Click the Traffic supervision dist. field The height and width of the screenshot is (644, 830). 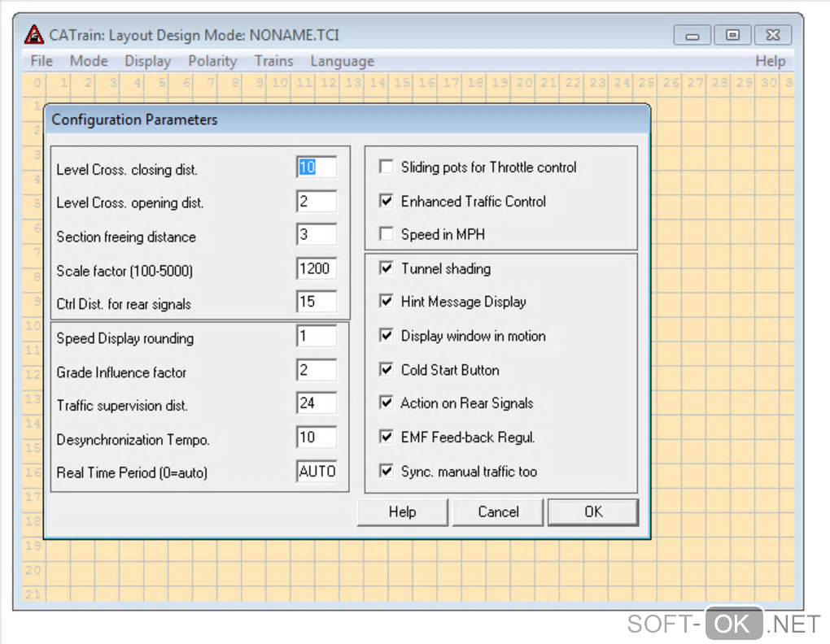317,403
